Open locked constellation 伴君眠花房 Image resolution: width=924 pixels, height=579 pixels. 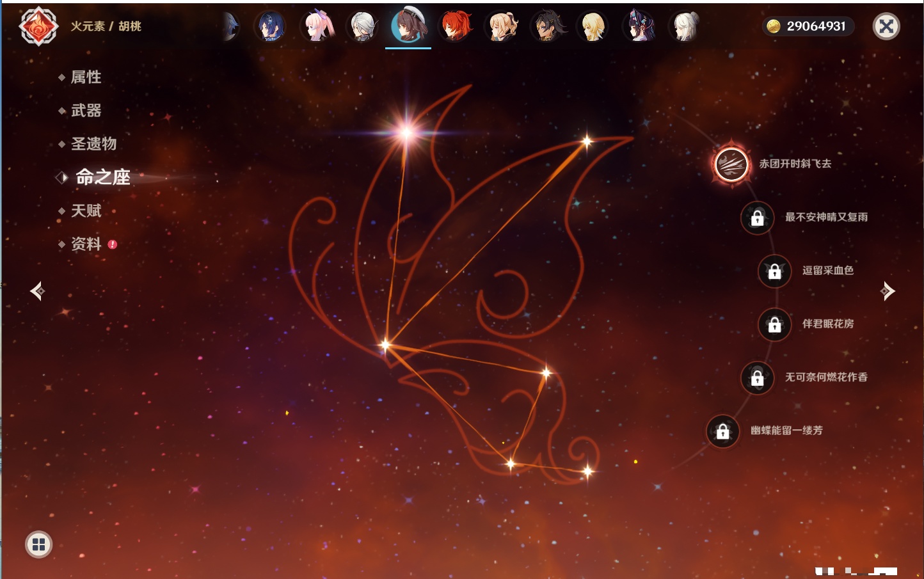[x=774, y=324]
